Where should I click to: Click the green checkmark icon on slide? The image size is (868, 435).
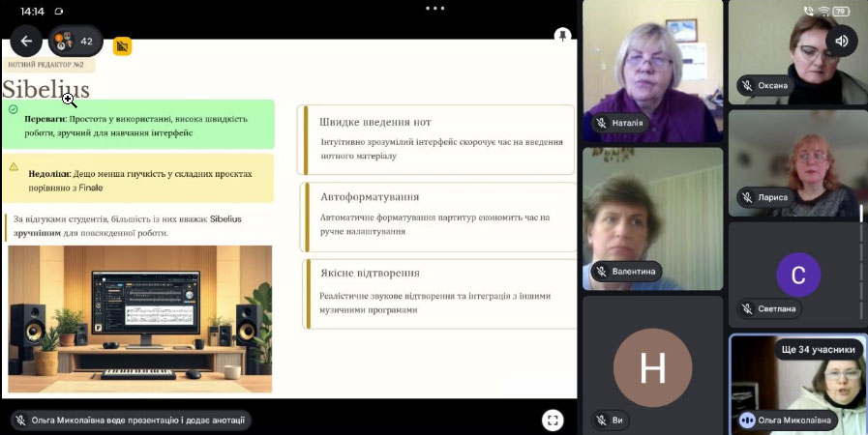coord(14,109)
